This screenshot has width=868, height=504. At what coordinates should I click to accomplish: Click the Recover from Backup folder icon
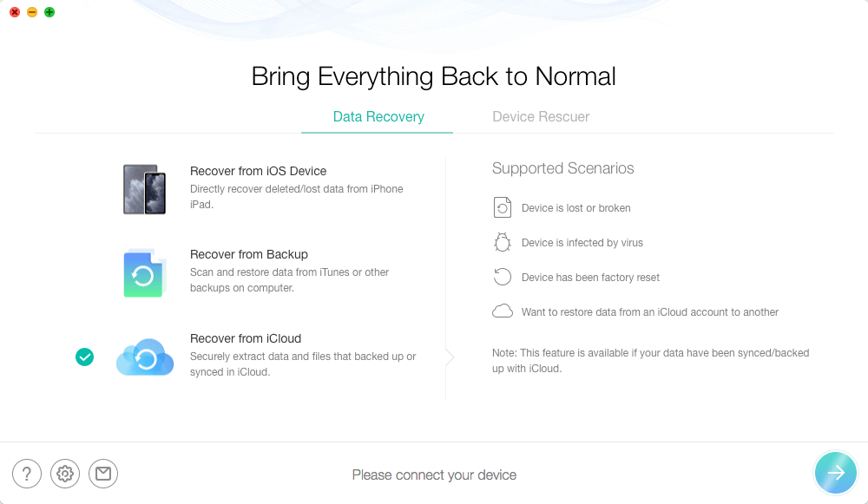click(144, 273)
